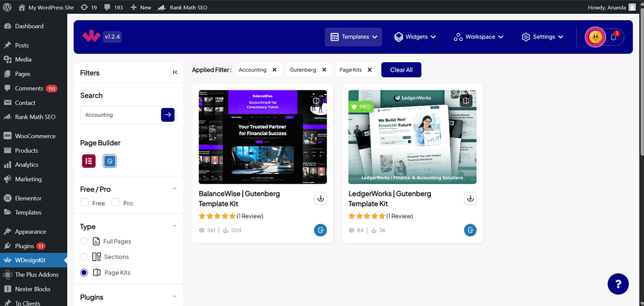
Task: Open the 193 comments admin bar icon
Action: tap(113, 8)
